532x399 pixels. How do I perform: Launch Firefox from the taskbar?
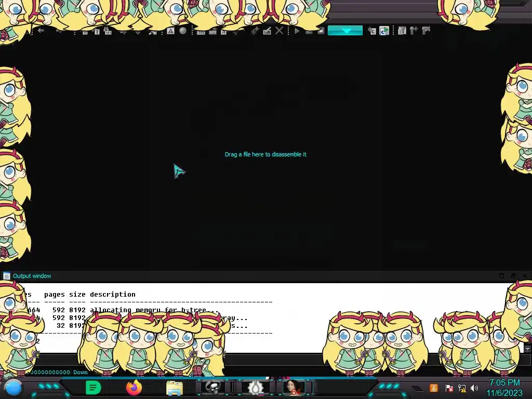coord(134,388)
